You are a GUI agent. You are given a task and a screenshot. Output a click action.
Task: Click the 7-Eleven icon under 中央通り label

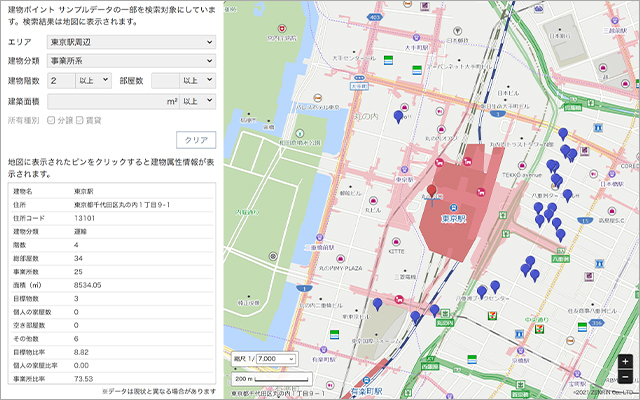540,328
